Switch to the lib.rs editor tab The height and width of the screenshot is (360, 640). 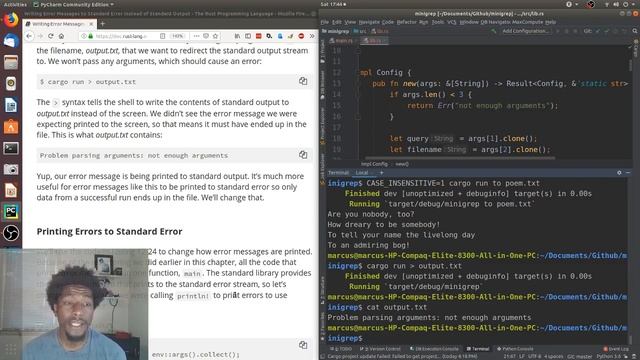coord(375,41)
